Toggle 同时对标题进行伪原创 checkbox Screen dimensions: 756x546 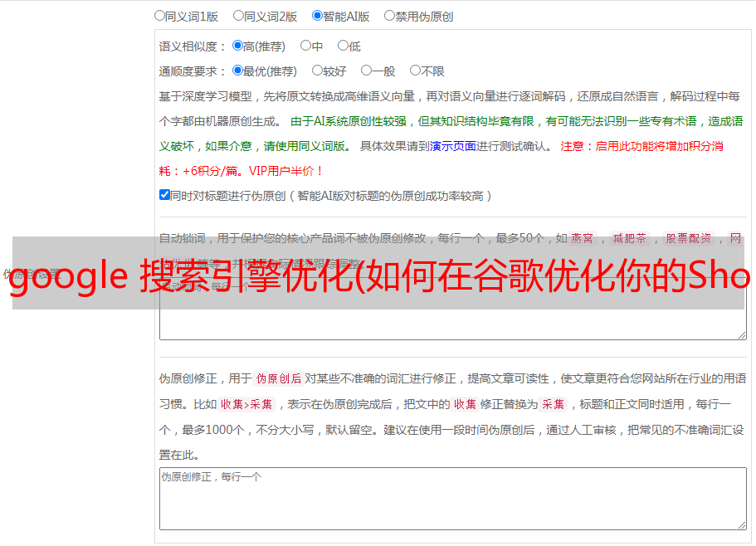tap(164, 195)
